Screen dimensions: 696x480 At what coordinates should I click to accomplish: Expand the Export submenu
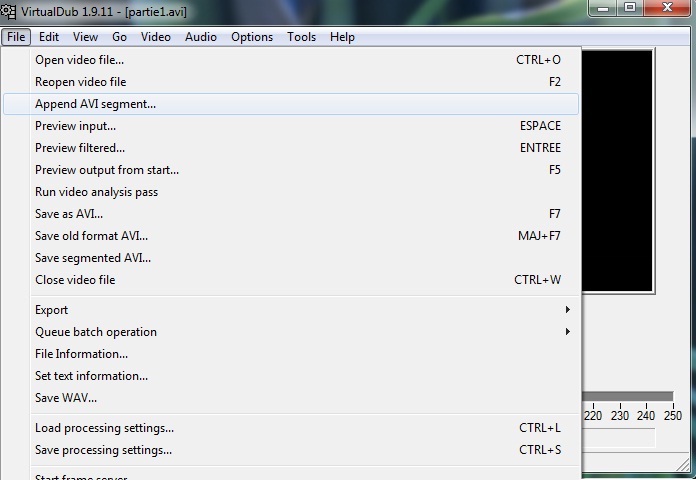[x=291, y=310]
